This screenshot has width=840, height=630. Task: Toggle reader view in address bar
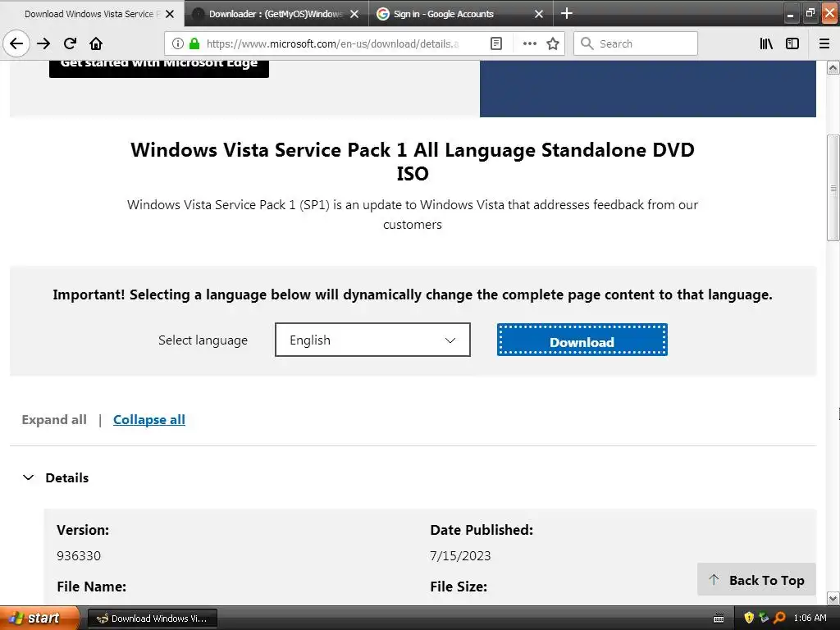(496, 43)
